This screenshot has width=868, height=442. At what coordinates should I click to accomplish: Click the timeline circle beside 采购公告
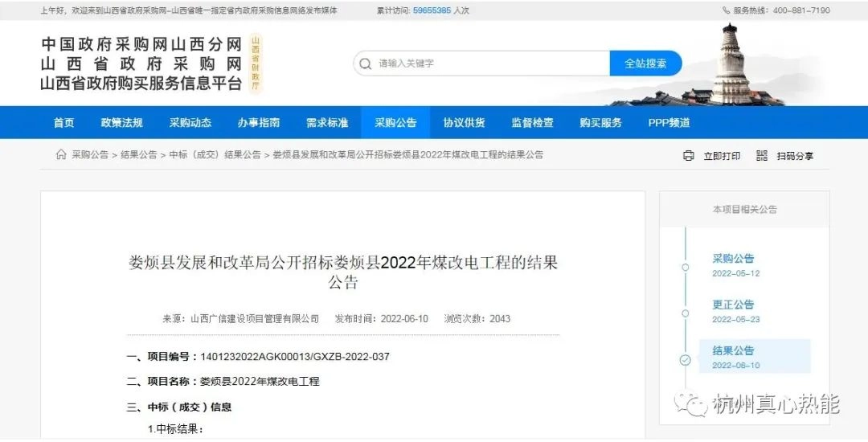685,267
